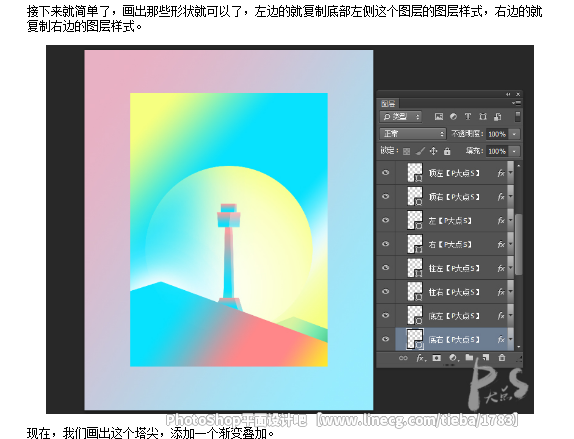Filter layers by type (T) icon
The width and height of the screenshot is (574, 439).
[x=468, y=116]
